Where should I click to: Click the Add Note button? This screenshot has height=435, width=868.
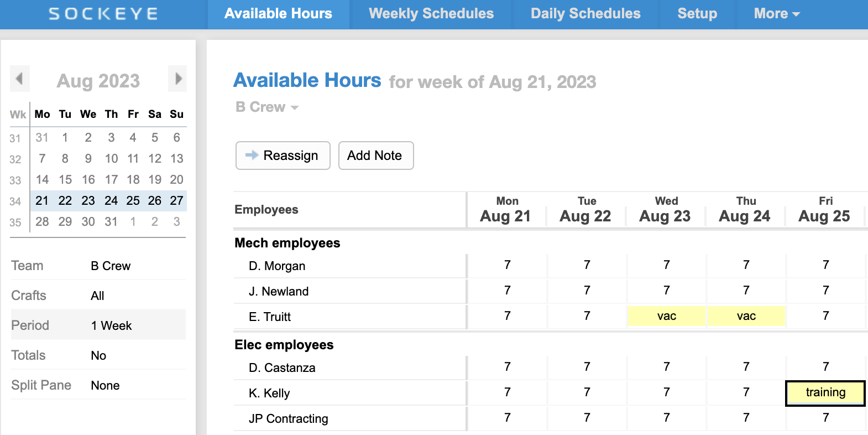click(375, 156)
